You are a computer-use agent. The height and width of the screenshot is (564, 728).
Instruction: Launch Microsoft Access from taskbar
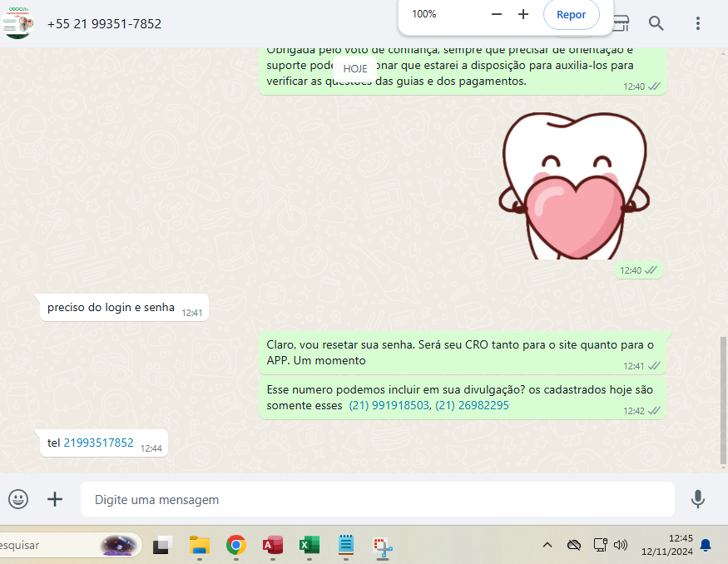pyautogui.click(x=273, y=546)
